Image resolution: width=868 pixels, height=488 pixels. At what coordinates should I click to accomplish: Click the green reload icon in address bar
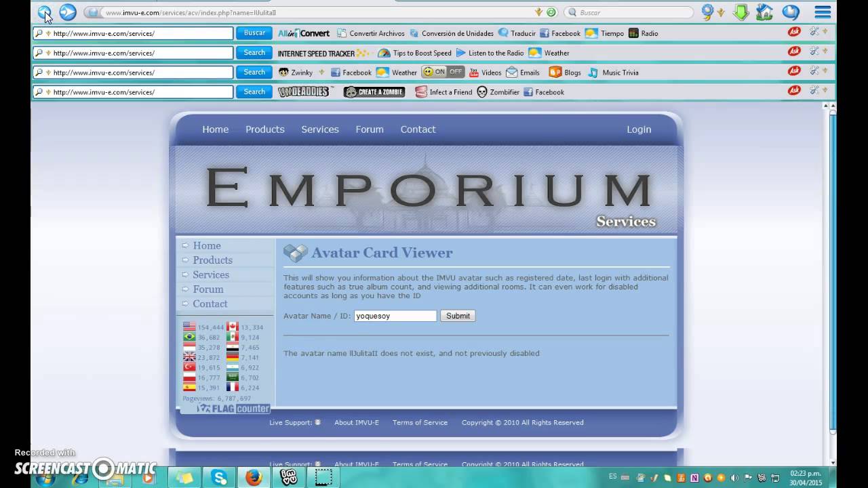[551, 12]
